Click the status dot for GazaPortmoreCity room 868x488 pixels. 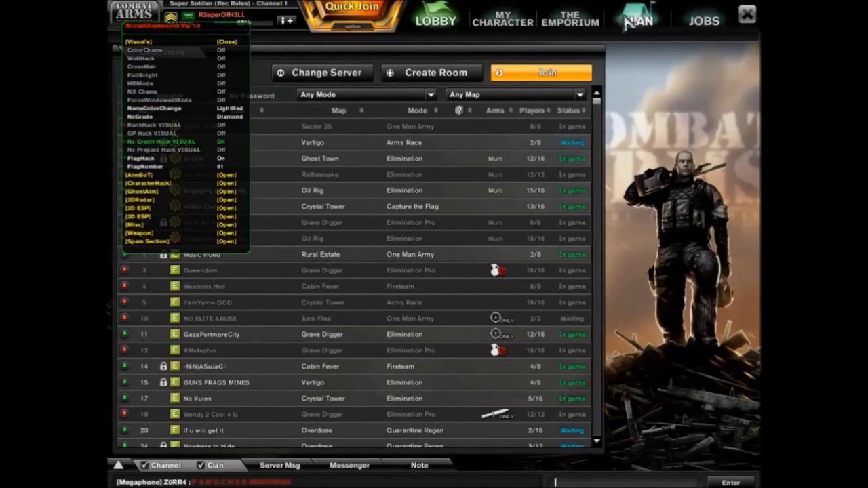(x=124, y=333)
